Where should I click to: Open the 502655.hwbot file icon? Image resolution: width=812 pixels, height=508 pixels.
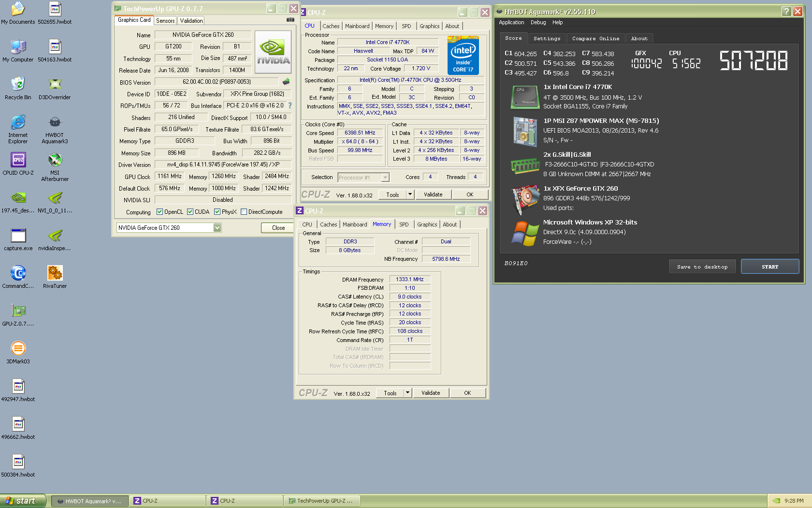coord(55,13)
